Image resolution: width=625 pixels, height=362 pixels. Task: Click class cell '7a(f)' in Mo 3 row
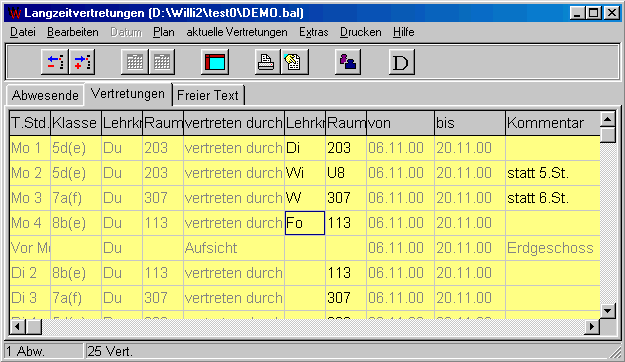76,198
